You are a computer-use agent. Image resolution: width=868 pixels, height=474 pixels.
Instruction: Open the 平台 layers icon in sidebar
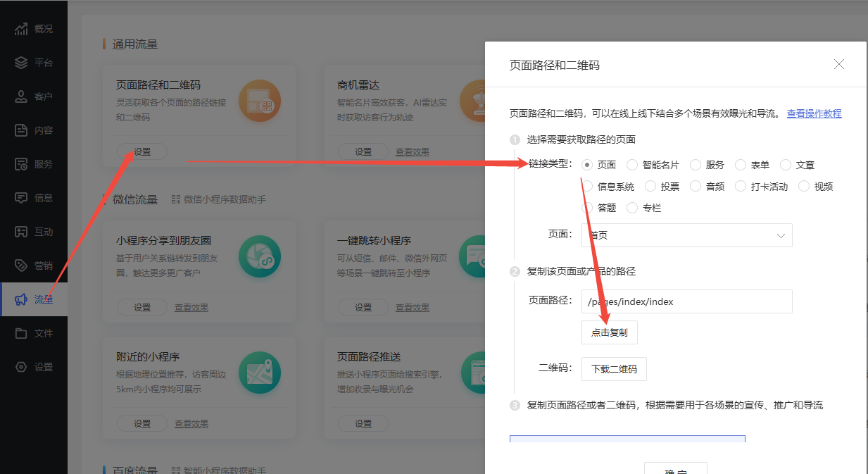click(21, 63)
